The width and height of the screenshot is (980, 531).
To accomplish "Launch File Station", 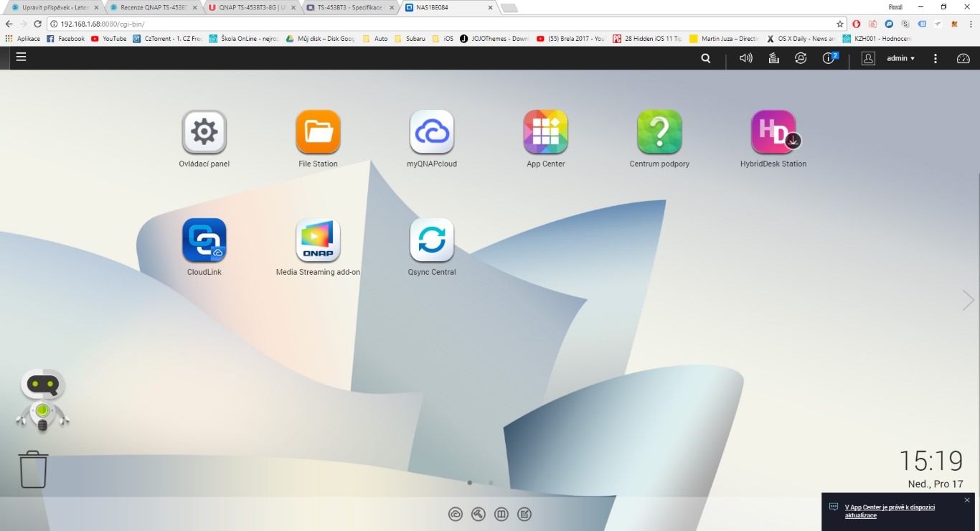I will click(x=318, y=132).
